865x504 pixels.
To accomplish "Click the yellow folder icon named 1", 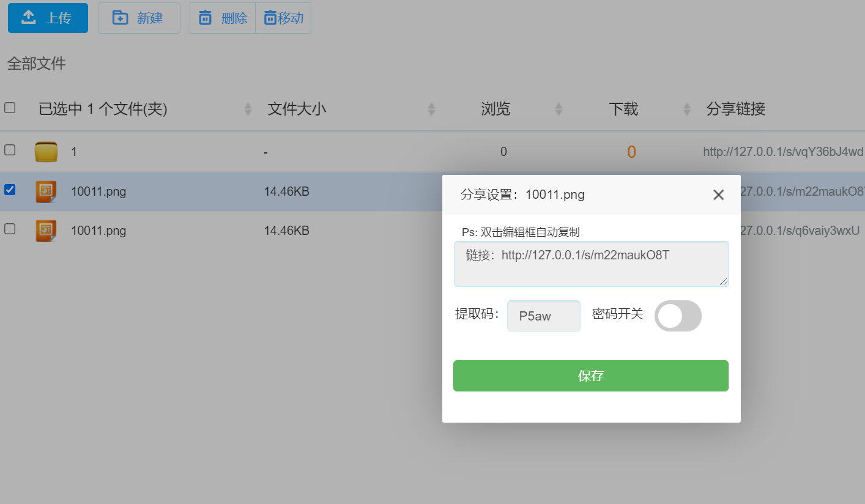I will (x=46, y=152).
